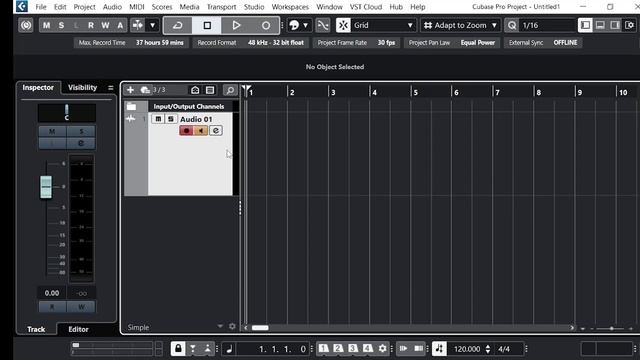Image resolution: width=640 pixels, height=360 pixels.
Task: Click the Record Format 48 kHz value
Action: (x=276, y=42)
